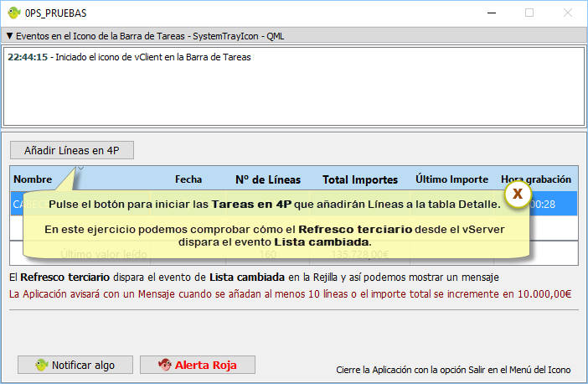Sort the grid by Nombre column
The width and height of the screenshot is (588, 384).
34,179
